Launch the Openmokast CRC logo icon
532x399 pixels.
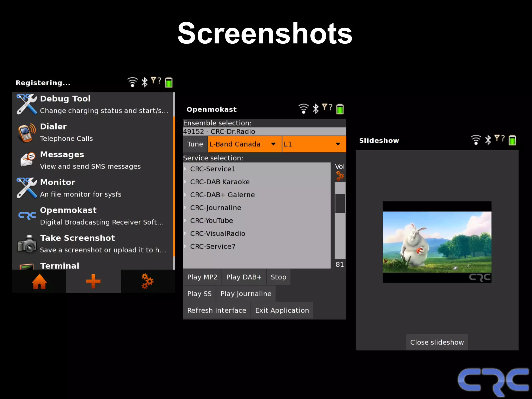click(x=27, y=215)
